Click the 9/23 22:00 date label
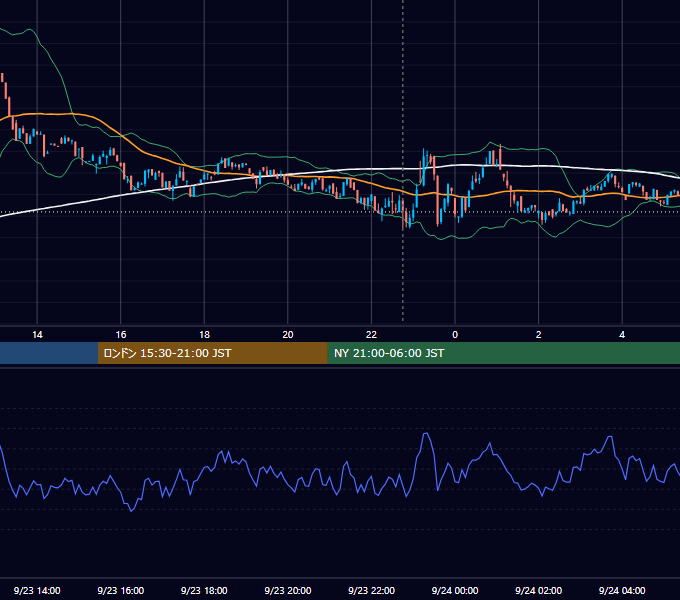The width and height of the screenshot is (680, 600). coord(371,590)
